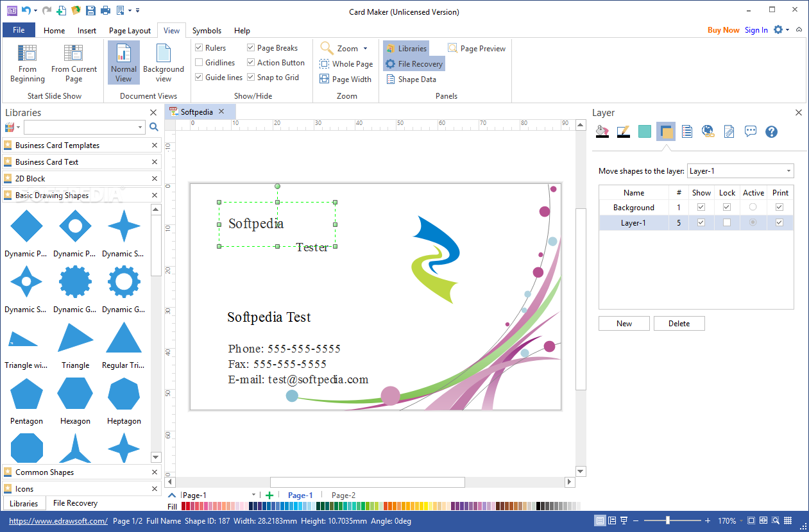Expand the library search box dropdown
The image size is (809, 532).
(x=140, y=128)
